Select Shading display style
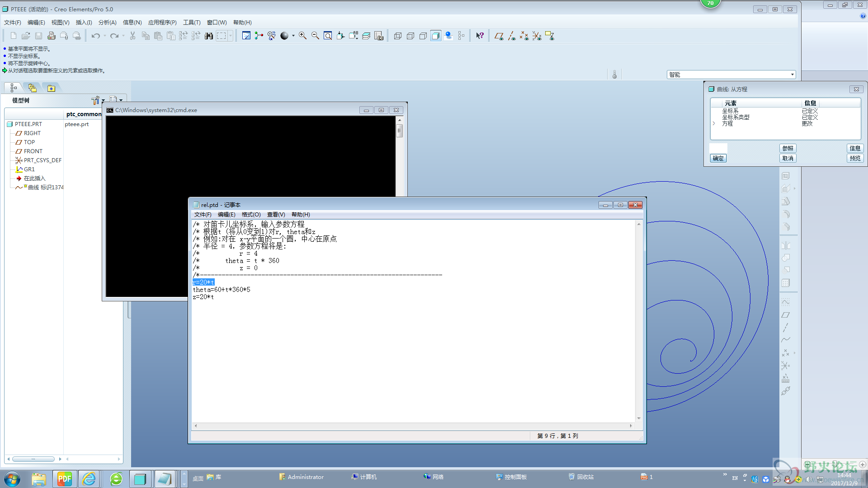The height and width of the screenshot is (488, 868). tap(436, 36)
